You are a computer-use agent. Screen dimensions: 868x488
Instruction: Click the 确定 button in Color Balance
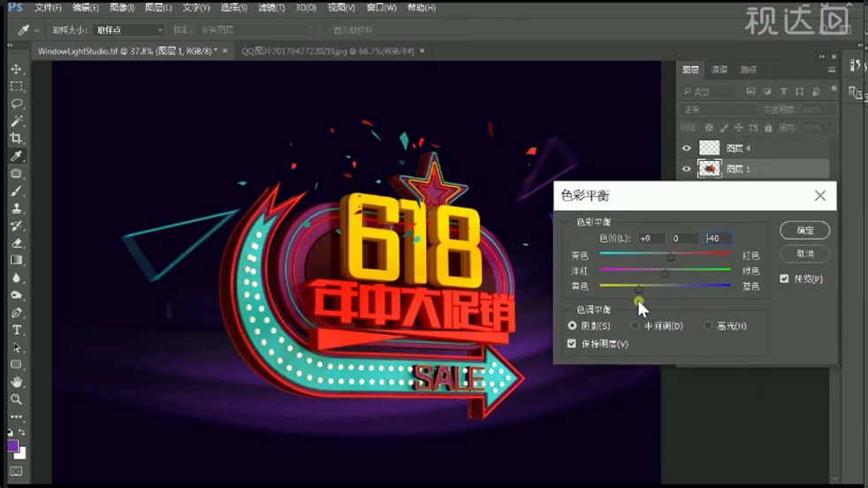click(805, 231)
